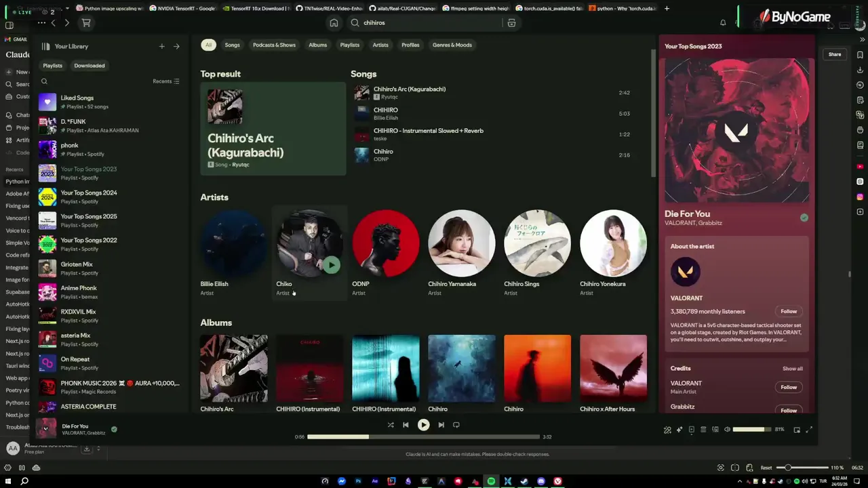Play Chiko with the green play button

pos(331,265)
